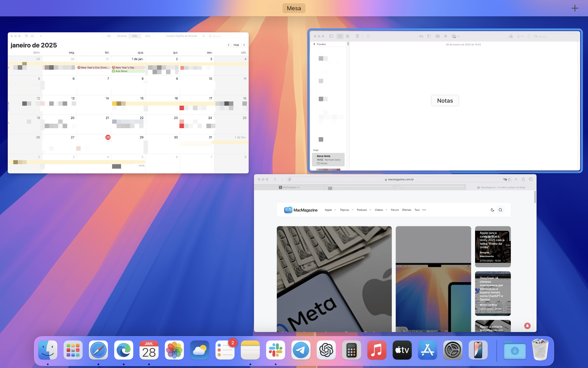The image size is (588, 368).
Task: Open the New Year's Eve event
Action: click(94, 68)
